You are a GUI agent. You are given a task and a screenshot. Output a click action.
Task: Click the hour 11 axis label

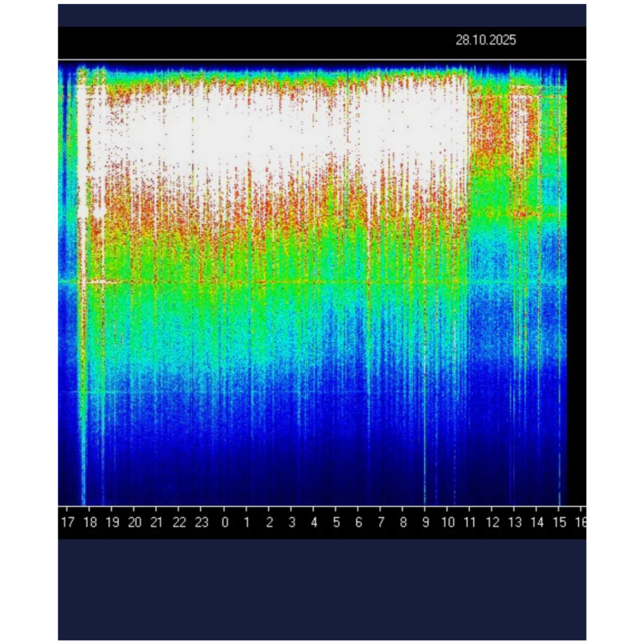click(x=470, y=522)
